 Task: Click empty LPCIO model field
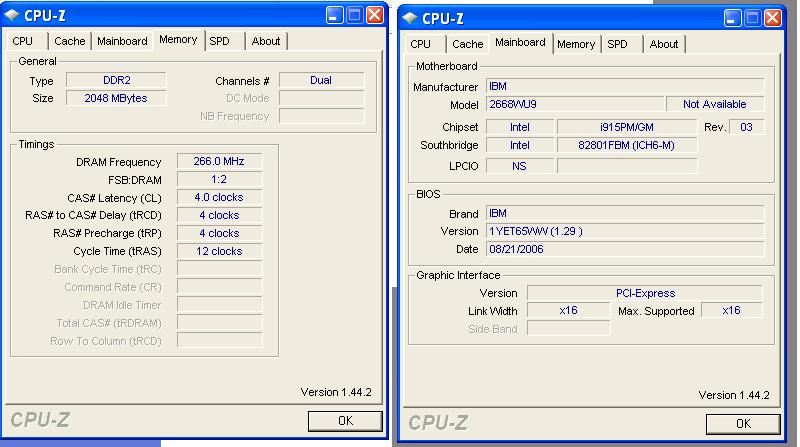pyautogui.click(x=627, y=166)
